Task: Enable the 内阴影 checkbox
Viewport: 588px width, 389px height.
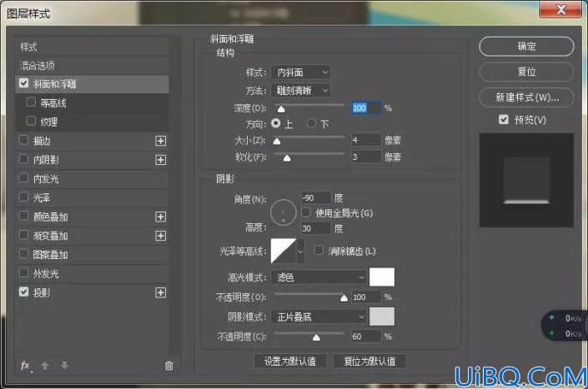Action: click(x=23, y=159)
